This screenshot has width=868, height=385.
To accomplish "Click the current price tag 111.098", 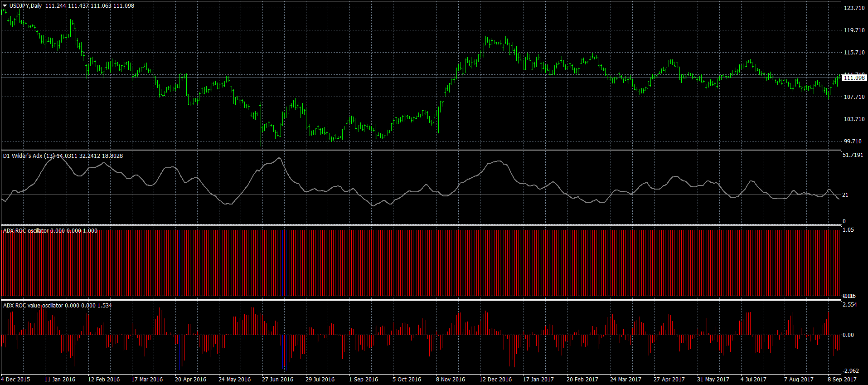I will [854, 78].
